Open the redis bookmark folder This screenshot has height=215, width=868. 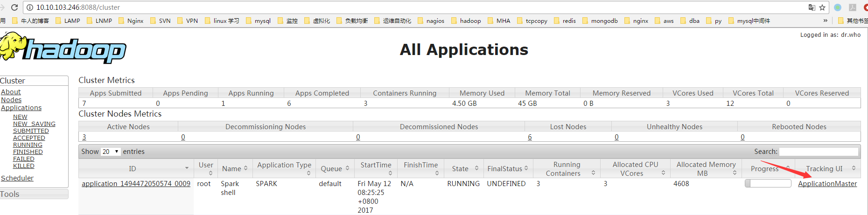(565, 21)
